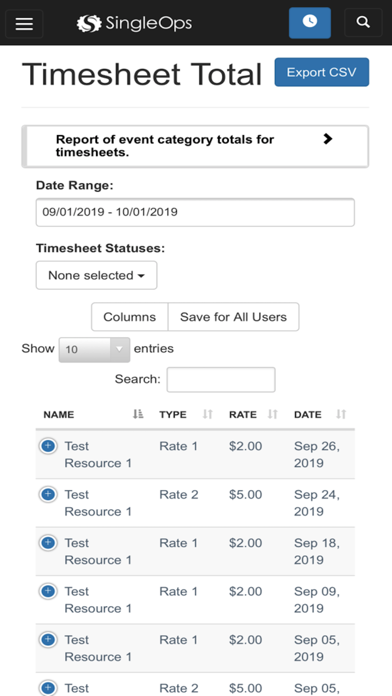Expand the Sep 18, 2019 row plus icon

[x=48, y=542]
